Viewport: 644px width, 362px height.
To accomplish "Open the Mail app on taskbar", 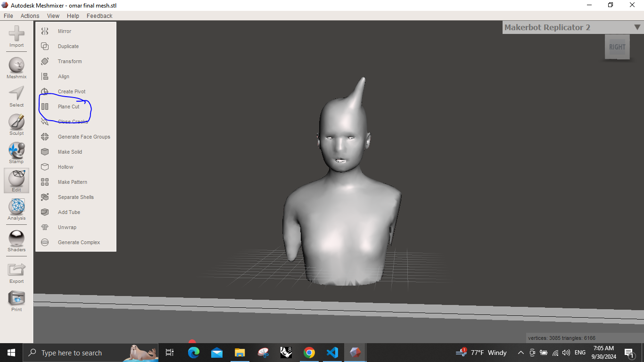I will pyautogui.click(x=216, y=353).
